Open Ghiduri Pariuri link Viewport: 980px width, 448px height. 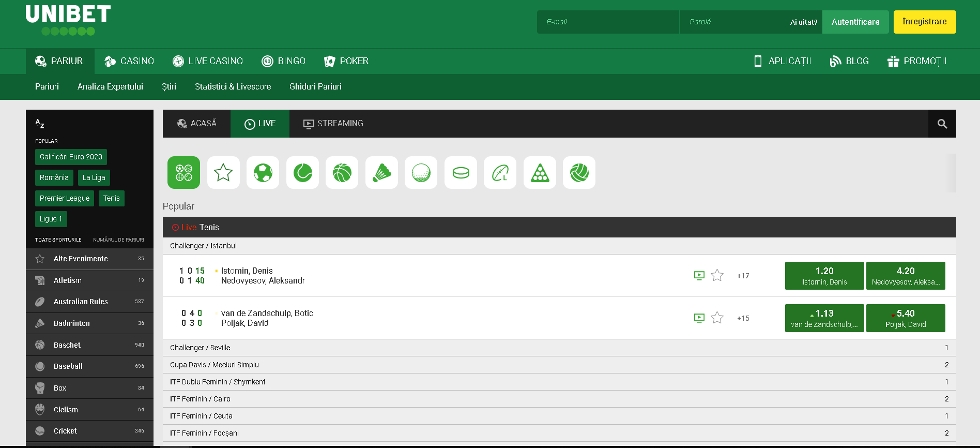click(x=315, y=86)
